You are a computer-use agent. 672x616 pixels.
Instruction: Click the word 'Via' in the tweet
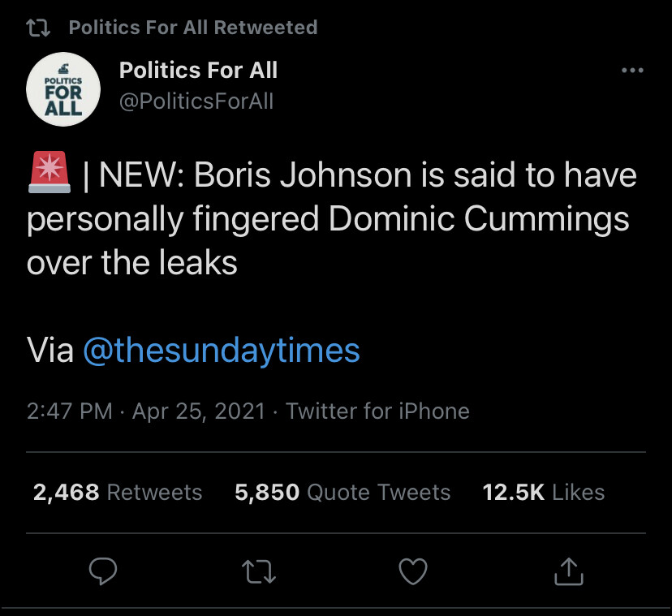click(x=50, y=351)
